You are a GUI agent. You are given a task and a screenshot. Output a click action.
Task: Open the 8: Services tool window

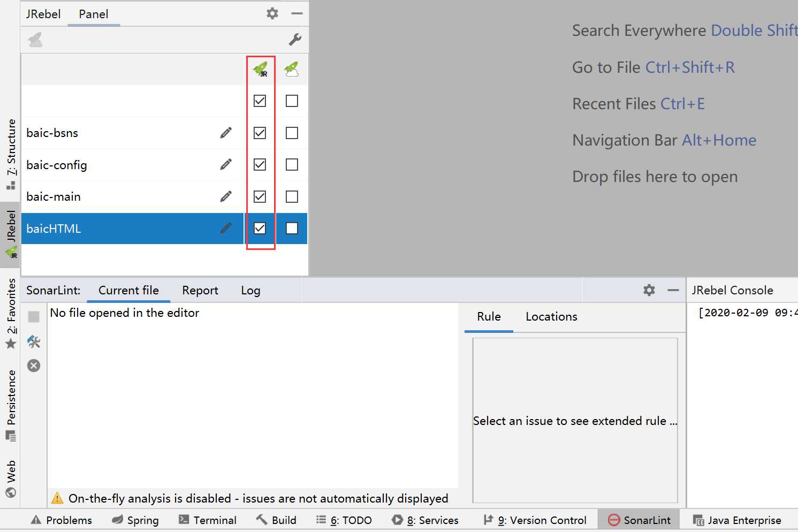[425, 520]
